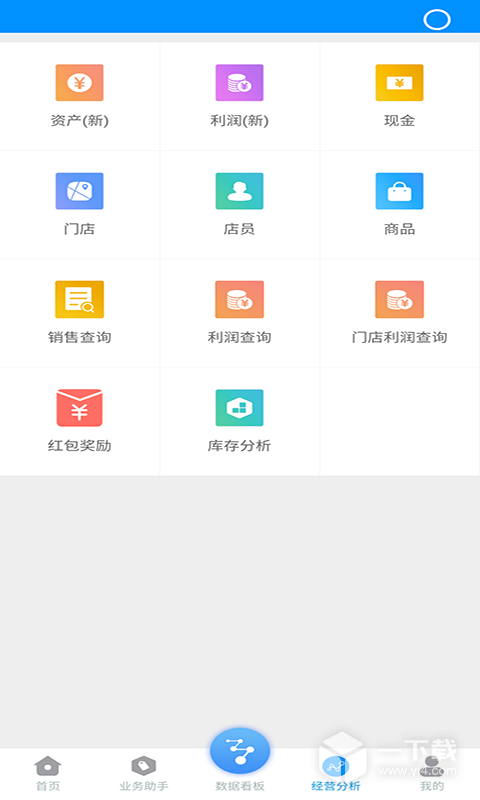Tap the 红包奖励 red envelope icon
480x800 pixels.
[80, 408]
